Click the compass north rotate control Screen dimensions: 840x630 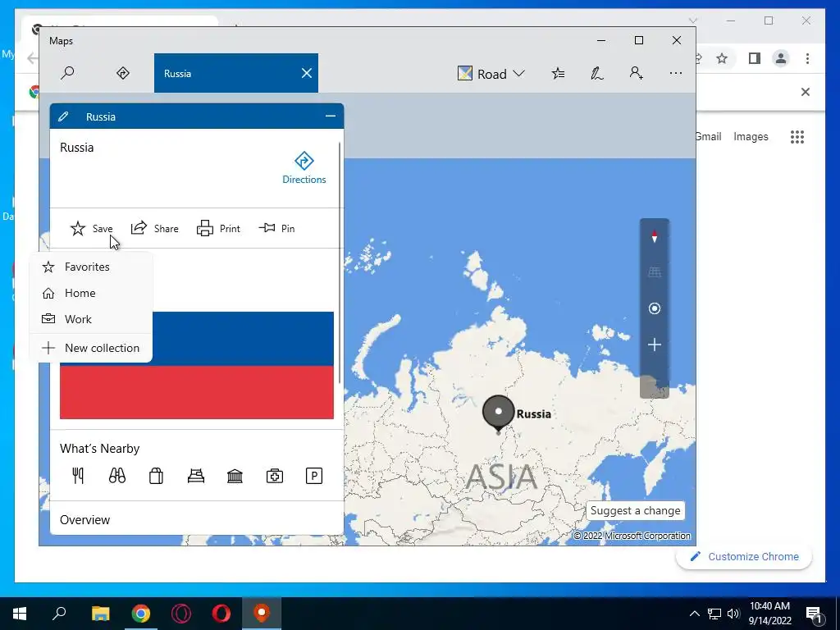(654, 237)
